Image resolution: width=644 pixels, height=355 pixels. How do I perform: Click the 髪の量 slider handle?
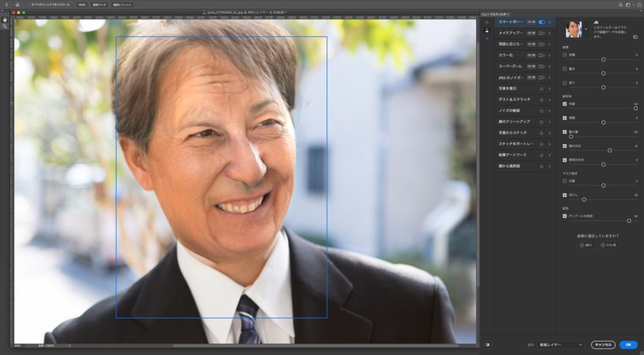[x=571, y=137]
